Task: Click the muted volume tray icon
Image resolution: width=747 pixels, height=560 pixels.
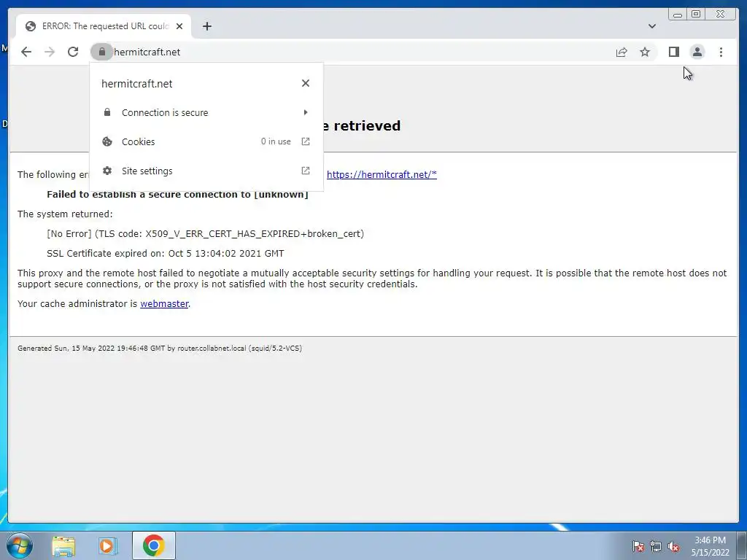Action: (673, 546)
